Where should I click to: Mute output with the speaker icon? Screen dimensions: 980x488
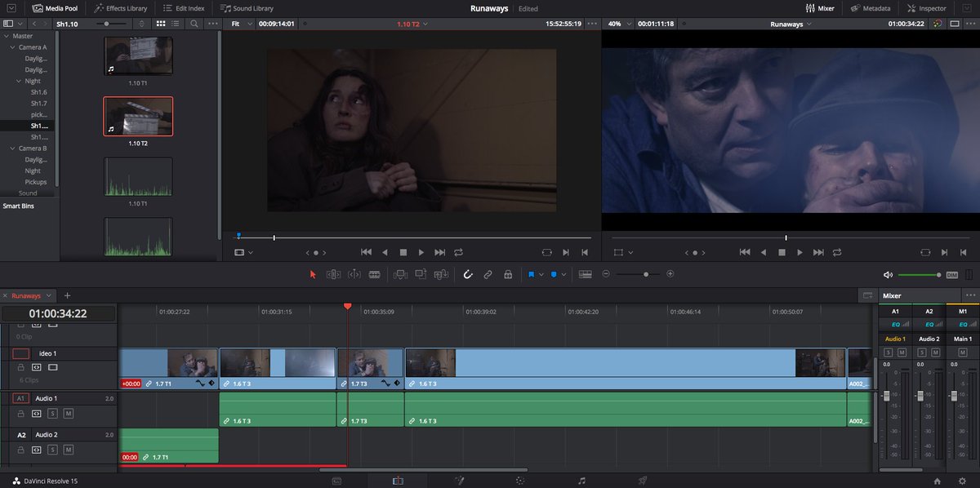pos(889,275)
